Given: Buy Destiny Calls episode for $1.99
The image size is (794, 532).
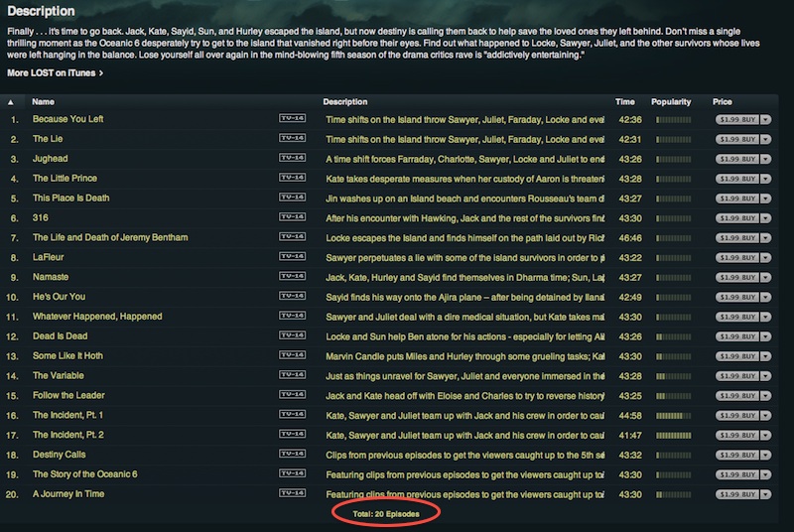Looking at the screenshot, I should [737, 455].
